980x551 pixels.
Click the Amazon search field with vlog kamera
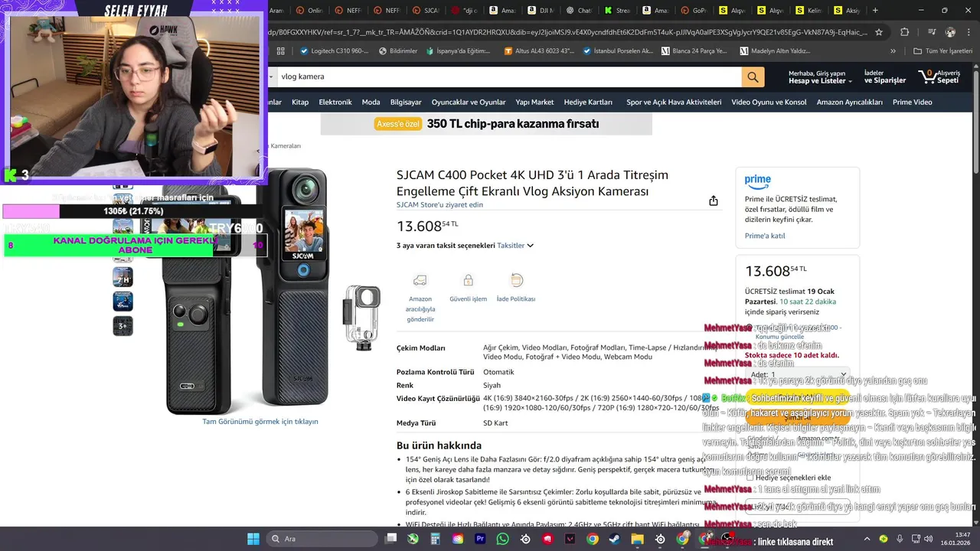tap(508, 77)
